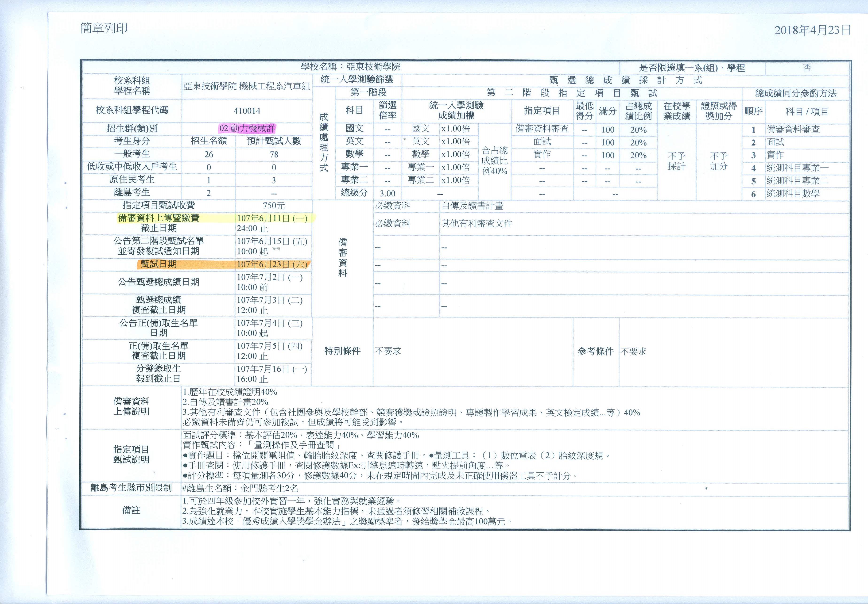This screenshot has height=604, width=868.
Task: Click the 指定項目甄試說明 row label
Action: click(x=131, y=455)
